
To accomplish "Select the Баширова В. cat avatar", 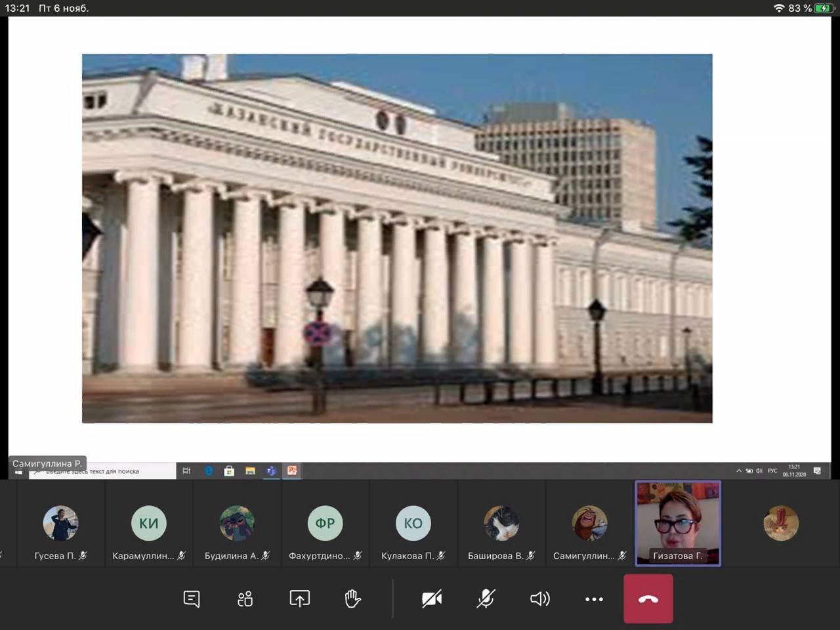I will click(501, 523).
